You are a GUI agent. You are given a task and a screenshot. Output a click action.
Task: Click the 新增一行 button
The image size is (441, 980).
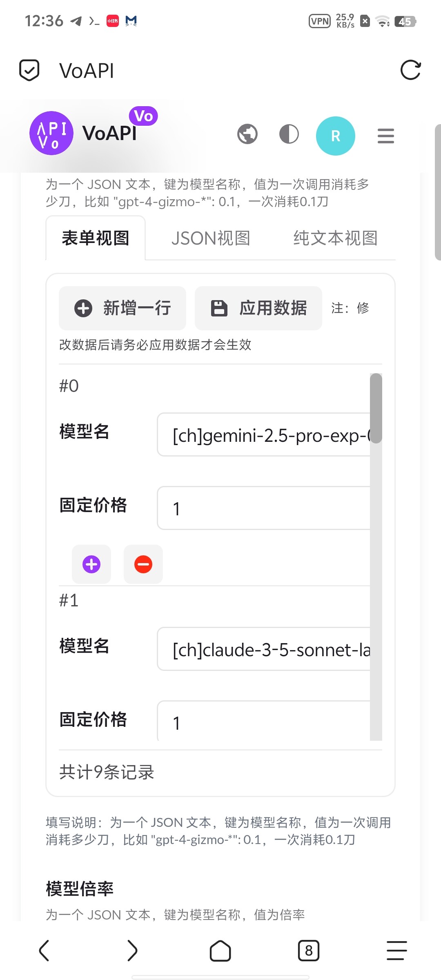pyautogui.click(x=122, y=308)
